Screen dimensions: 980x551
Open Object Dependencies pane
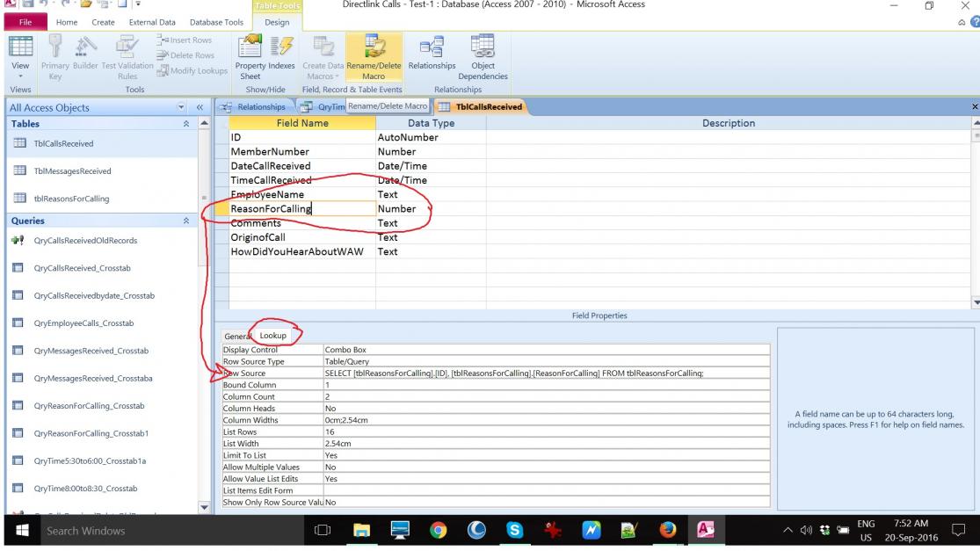click(483, 57)
